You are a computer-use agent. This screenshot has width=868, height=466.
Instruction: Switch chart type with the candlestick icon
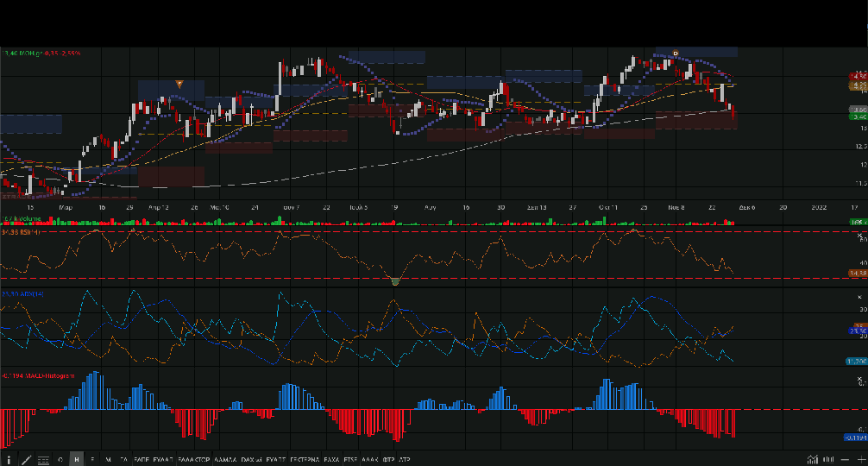click(x=827, y=460)
